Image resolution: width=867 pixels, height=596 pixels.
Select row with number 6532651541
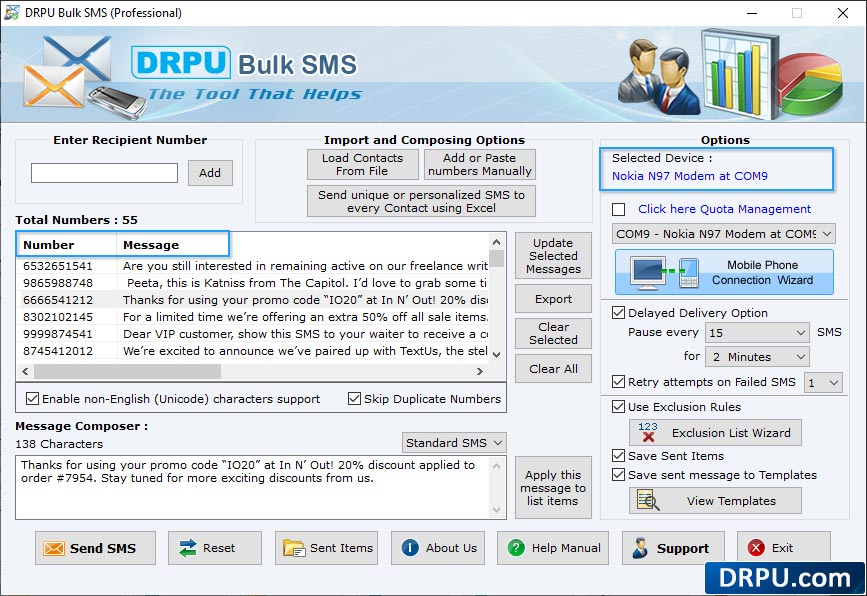tap(254, 266)
